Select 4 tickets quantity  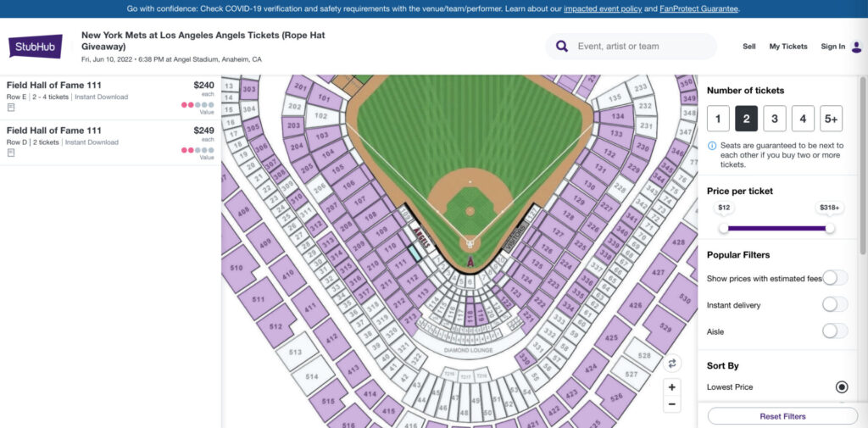point(803,119)
